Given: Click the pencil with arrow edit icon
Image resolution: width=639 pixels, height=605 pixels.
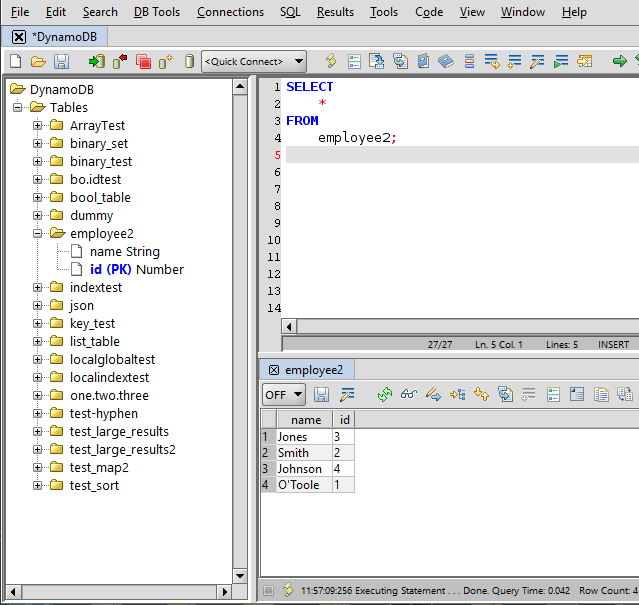Looking at the screenshot, I should pos(433,394).
